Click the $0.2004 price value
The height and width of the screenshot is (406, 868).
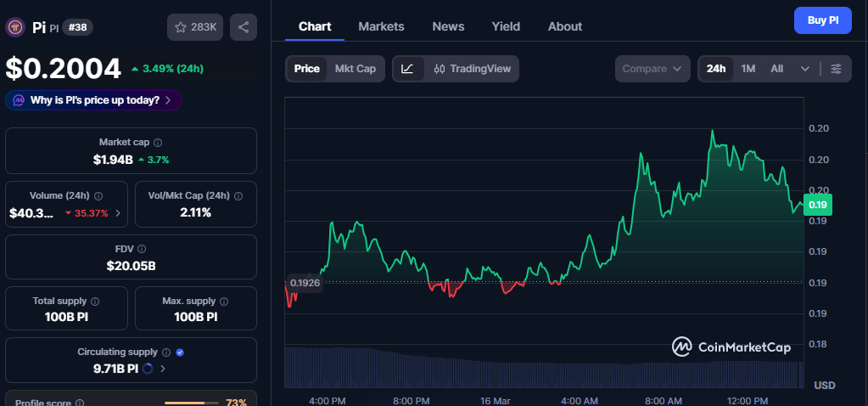63,69
